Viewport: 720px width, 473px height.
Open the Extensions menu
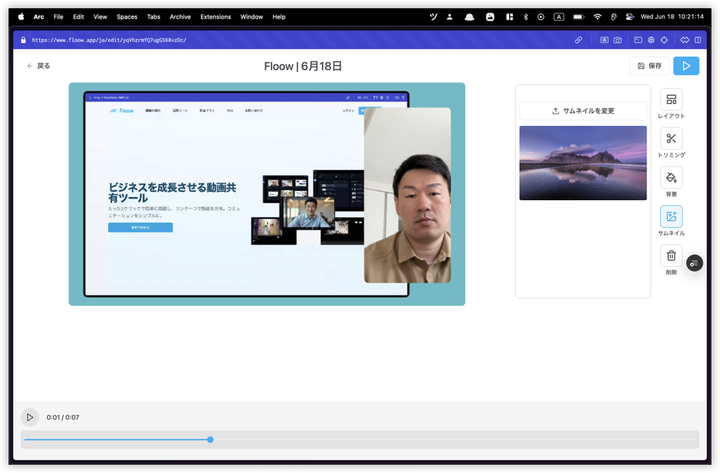pos(215,17)
